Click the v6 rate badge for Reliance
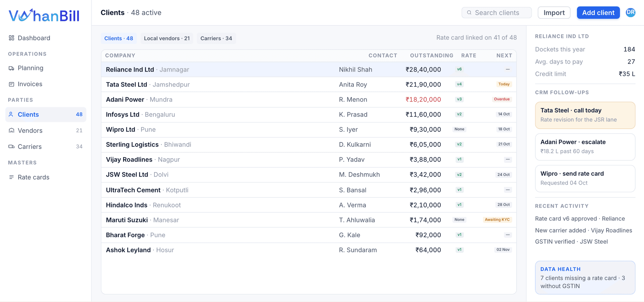 pyautogui.click(x=460, y=69)
